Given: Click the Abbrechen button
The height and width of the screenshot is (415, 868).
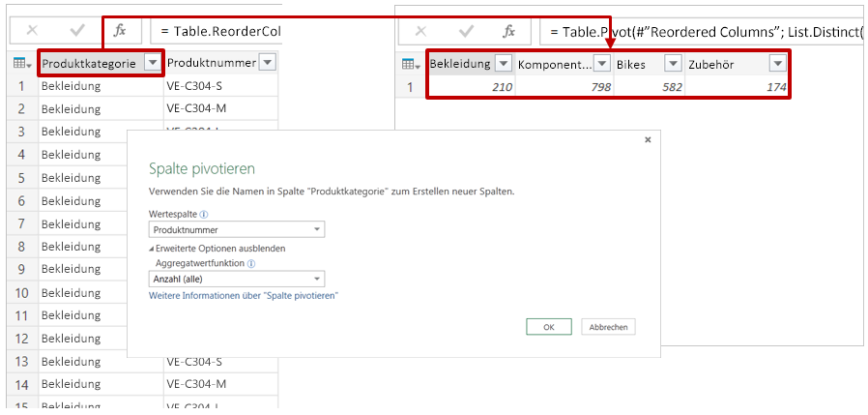Looking at the screenshot, I should 608,327.
